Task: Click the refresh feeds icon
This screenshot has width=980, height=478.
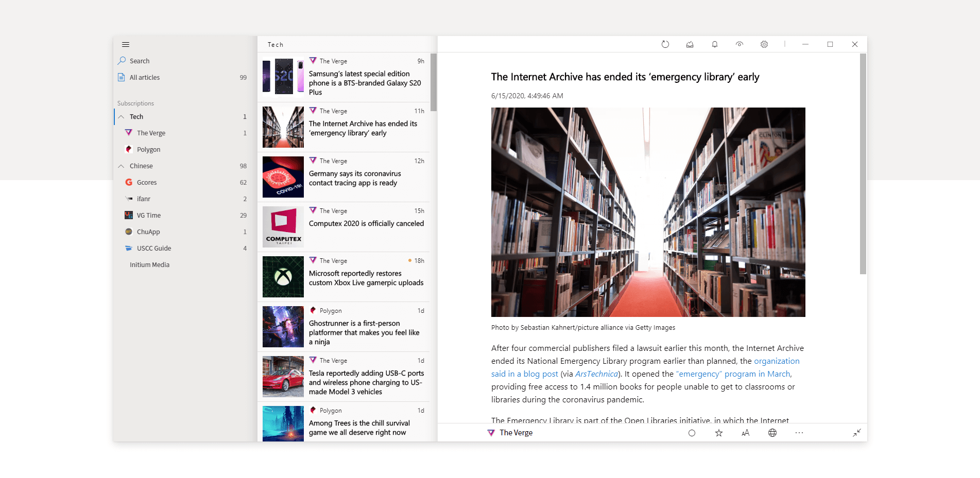Action: pos(665,44)
